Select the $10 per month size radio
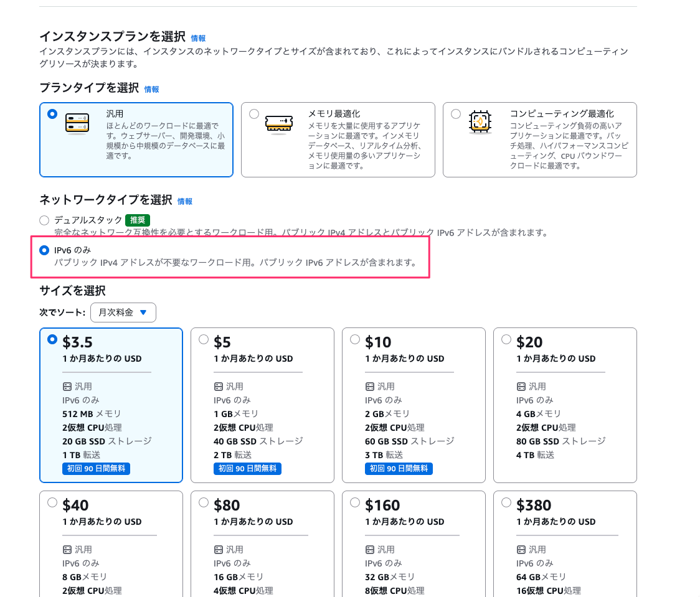The image size is (700, 597). pyautogui.click(x=355, y=339)
